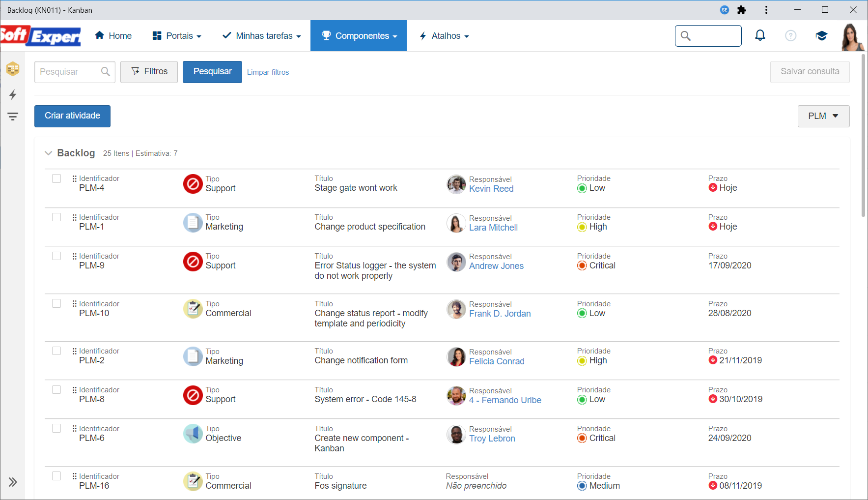Open responsible Andrew Jones link
868x500 pixels.
click(496, 266)
